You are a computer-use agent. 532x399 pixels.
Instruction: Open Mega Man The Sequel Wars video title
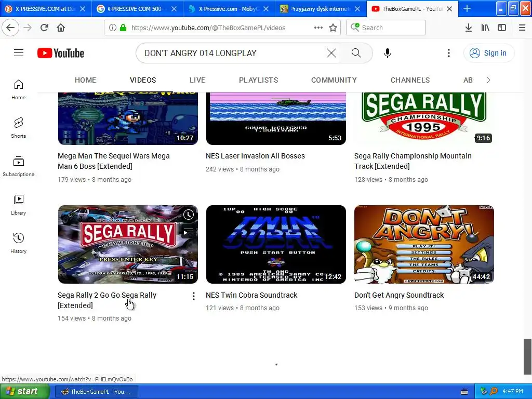[114, 161]
